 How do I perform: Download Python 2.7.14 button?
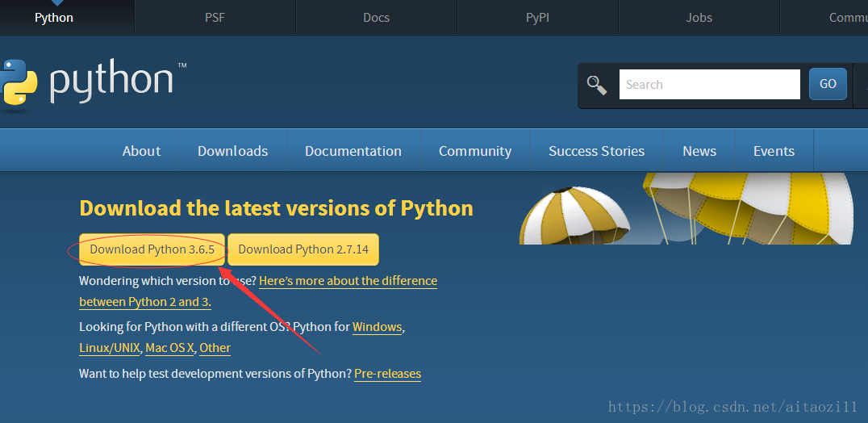point(303,249)
